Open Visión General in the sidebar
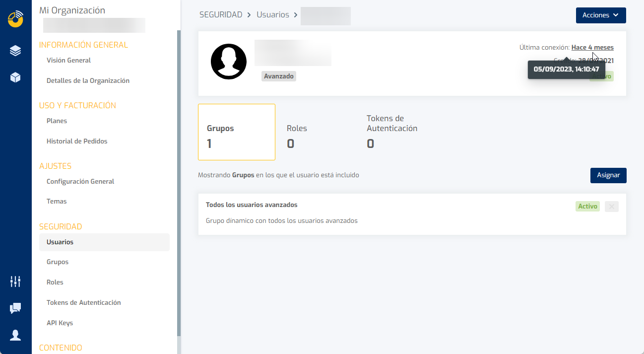The height and width of the screenshot is (354, 644). point(68,60)
